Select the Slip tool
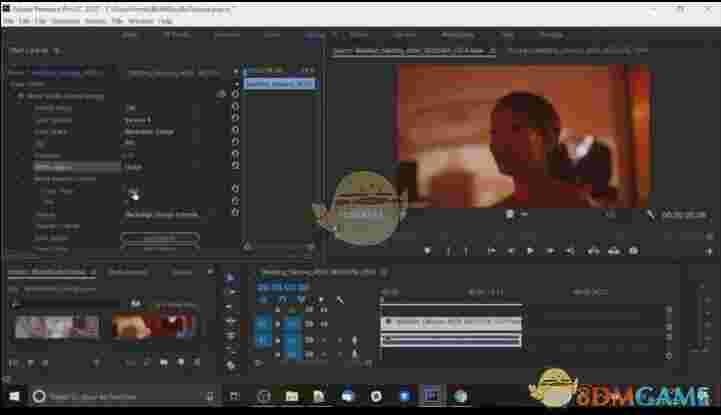The height and width of the screenshot is (415, 721). 231,336
